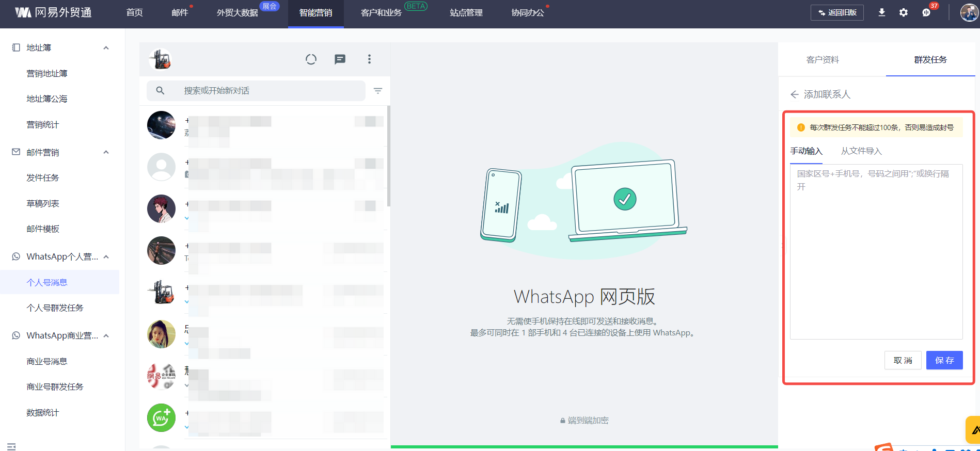Viewport: 980px width, 451px height.
Task: Open 商业号群发任务 in sidebar
Action: tap(55, 386)
